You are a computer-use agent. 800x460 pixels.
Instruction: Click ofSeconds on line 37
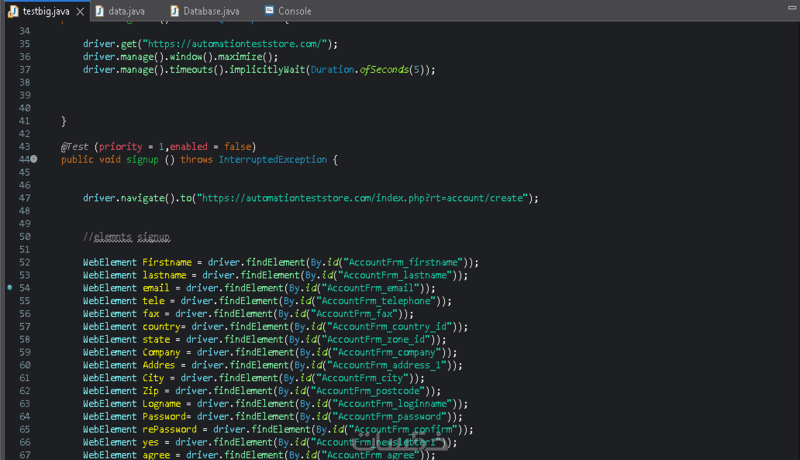(x=384, y=69)
